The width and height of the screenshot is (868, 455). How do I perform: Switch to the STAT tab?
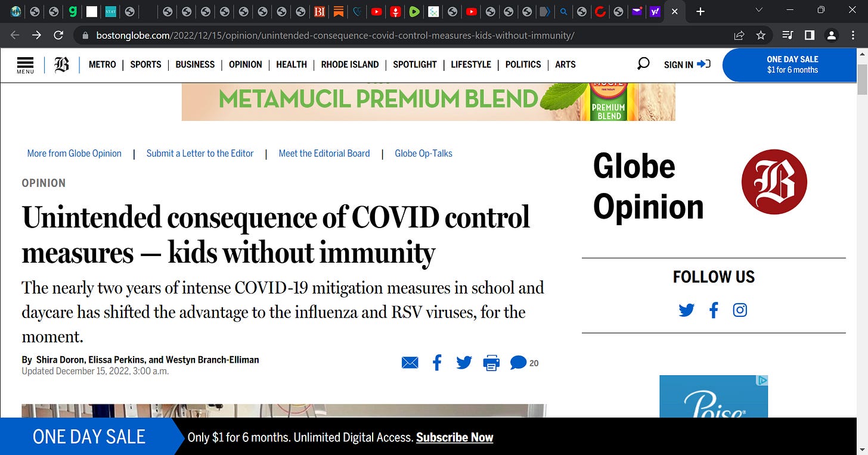click(110, 11)
